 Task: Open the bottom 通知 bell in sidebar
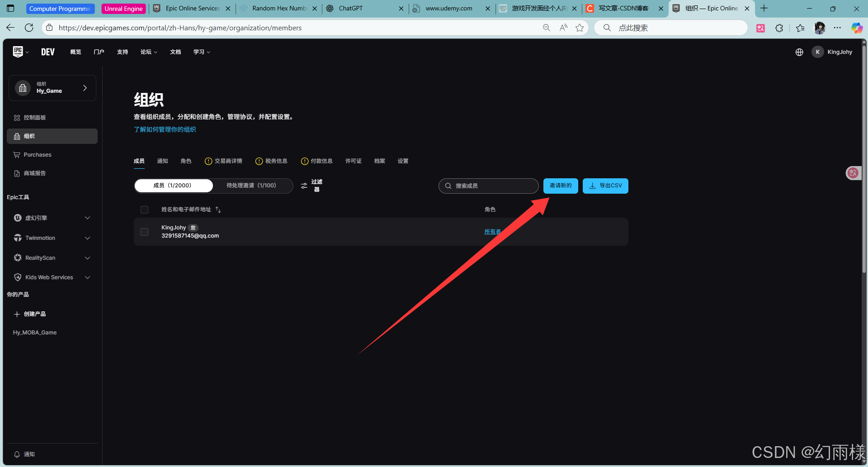point(24,454)
